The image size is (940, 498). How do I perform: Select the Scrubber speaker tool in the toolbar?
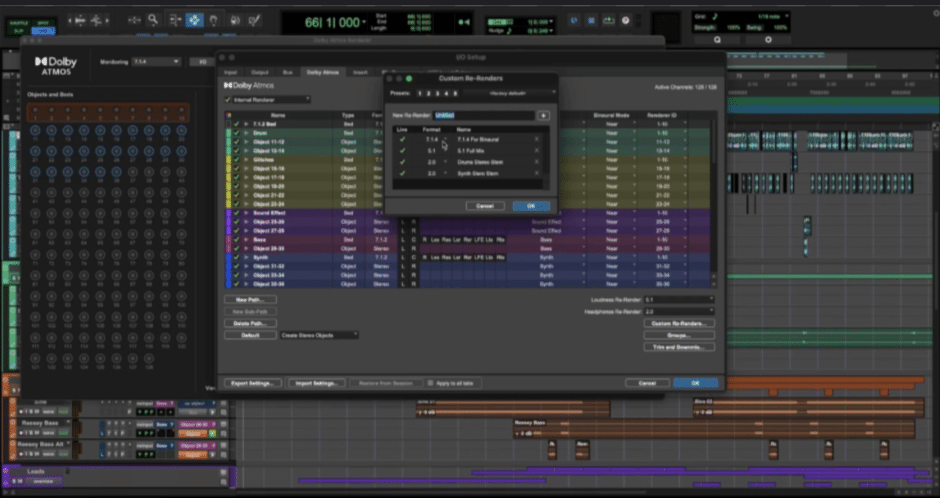pos(235,20)
